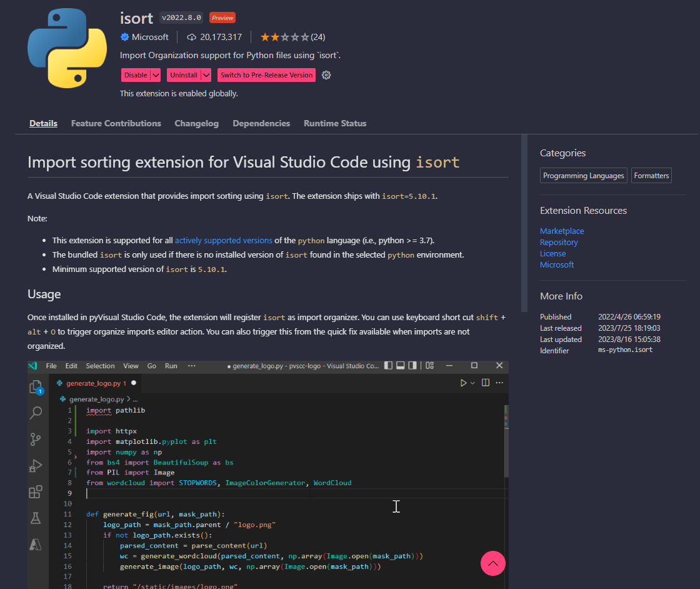Toggle secondary sidebar layout icon in title bar

pos(412,365)
